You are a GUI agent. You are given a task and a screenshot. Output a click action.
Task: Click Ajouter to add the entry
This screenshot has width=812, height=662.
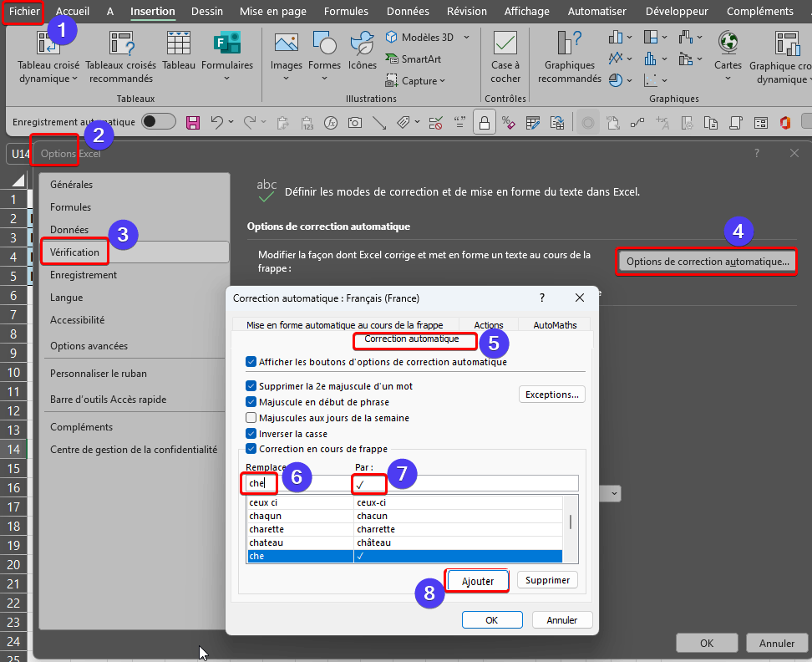click(478, 581)
